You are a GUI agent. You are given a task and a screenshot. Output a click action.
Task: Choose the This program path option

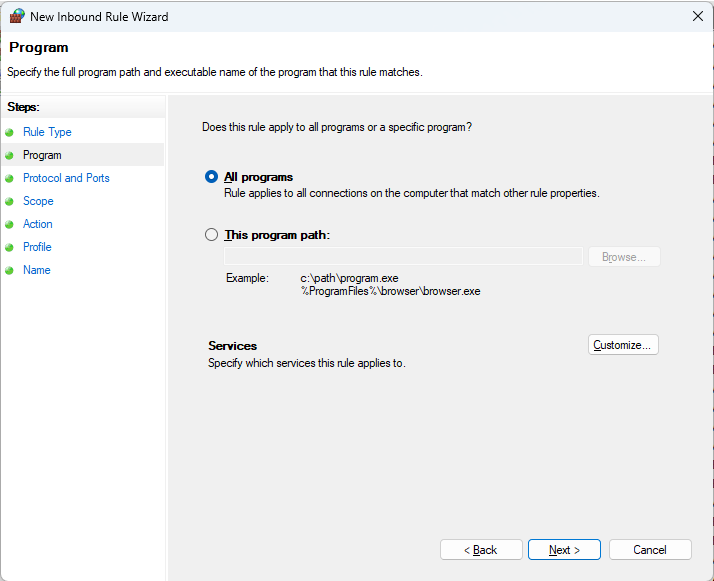click(x=211, y=235)
